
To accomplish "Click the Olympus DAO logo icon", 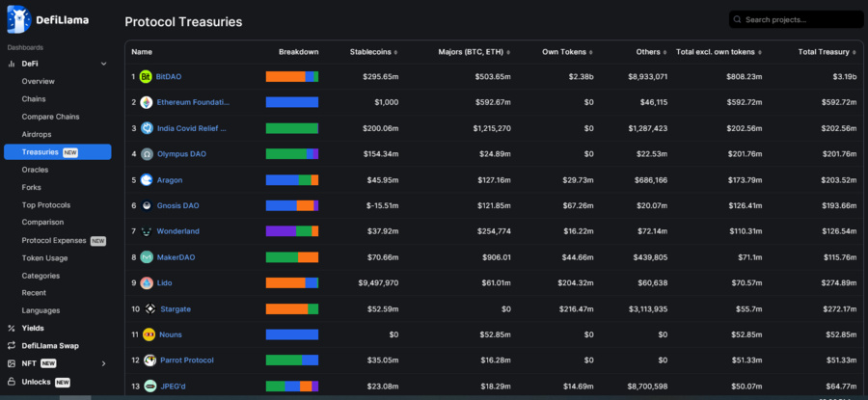I will (147, 154).
